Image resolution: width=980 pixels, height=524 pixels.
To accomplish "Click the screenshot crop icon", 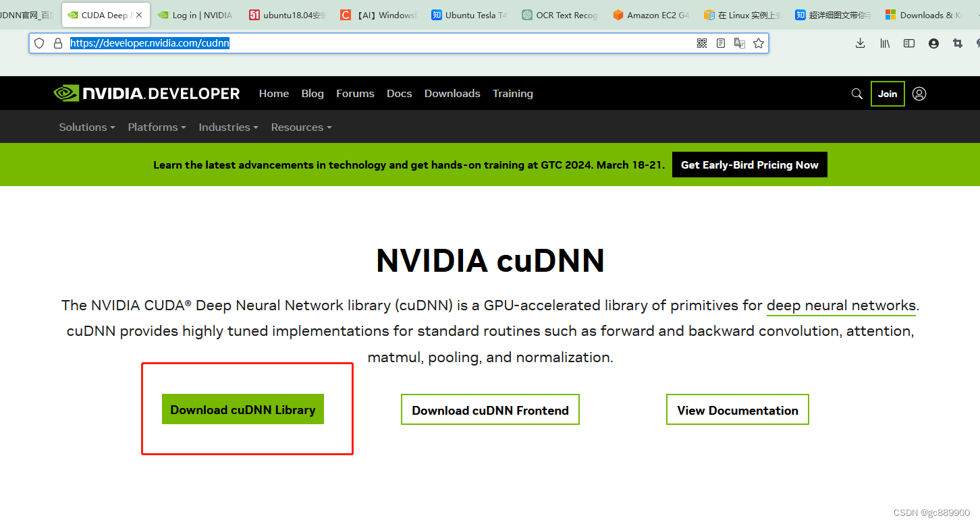I will pos(958,43).
